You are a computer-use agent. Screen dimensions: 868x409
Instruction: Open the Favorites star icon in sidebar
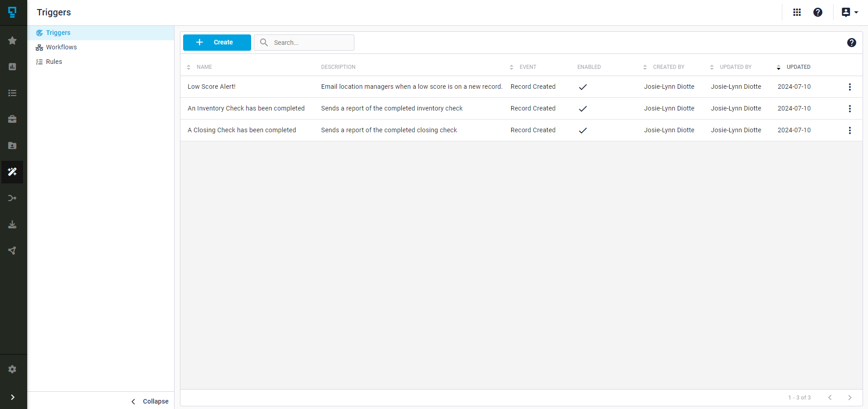(12, 40)
